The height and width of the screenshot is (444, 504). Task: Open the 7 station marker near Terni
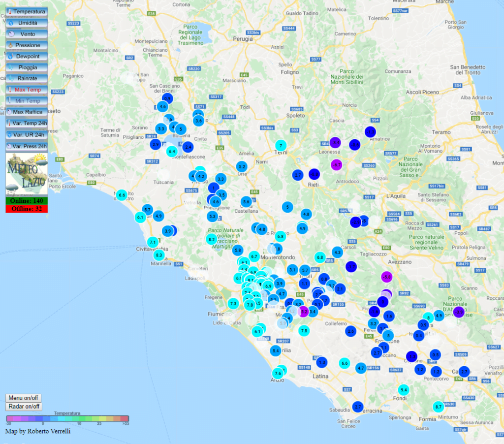coord(281,145)
